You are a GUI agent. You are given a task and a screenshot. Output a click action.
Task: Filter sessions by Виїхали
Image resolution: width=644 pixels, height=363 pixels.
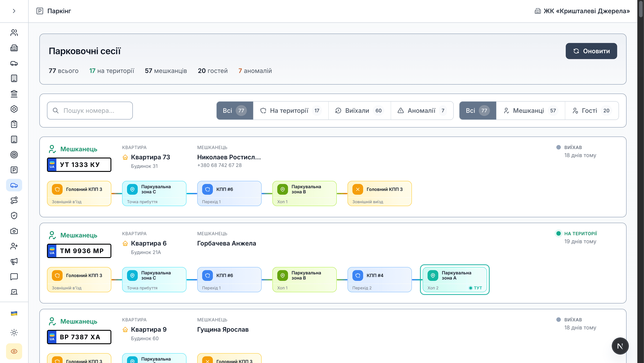pos(360,111)
